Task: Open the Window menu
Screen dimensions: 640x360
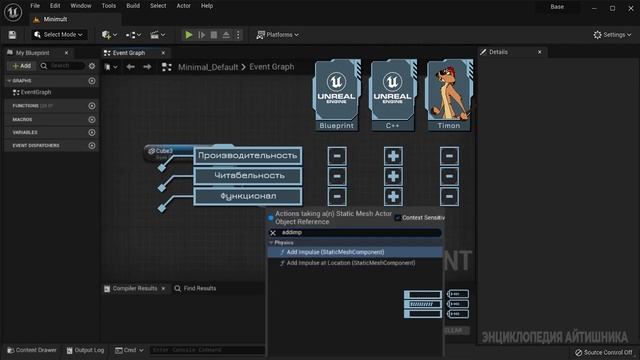Action: [81, 6]
